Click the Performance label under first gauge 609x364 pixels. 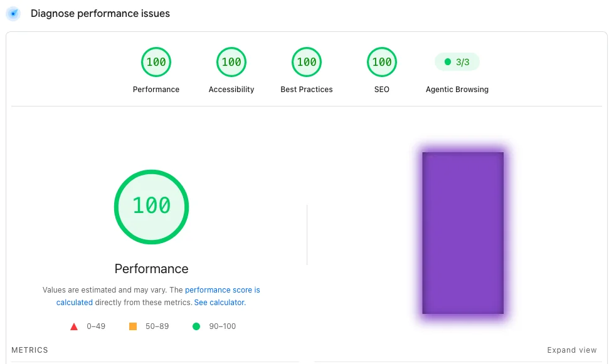pyautogui.click(x=156, y=89)
